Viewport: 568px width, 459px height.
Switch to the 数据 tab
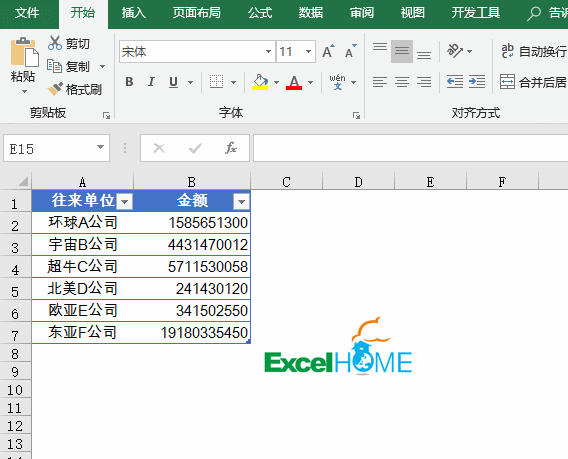pyautogui.click(x=311, y=13)
